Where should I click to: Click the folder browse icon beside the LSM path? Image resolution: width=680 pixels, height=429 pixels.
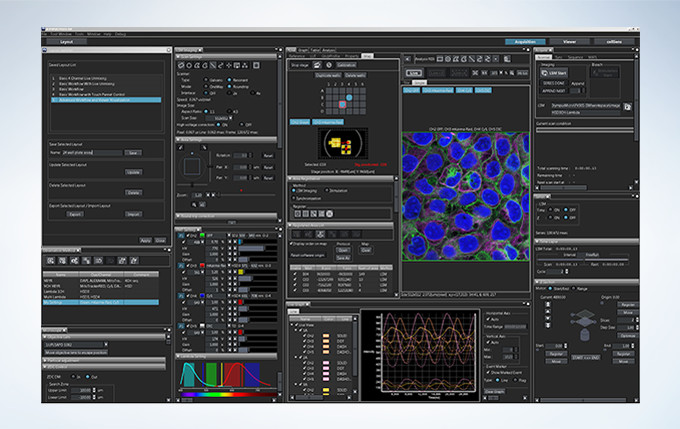(x=627, y=106)
